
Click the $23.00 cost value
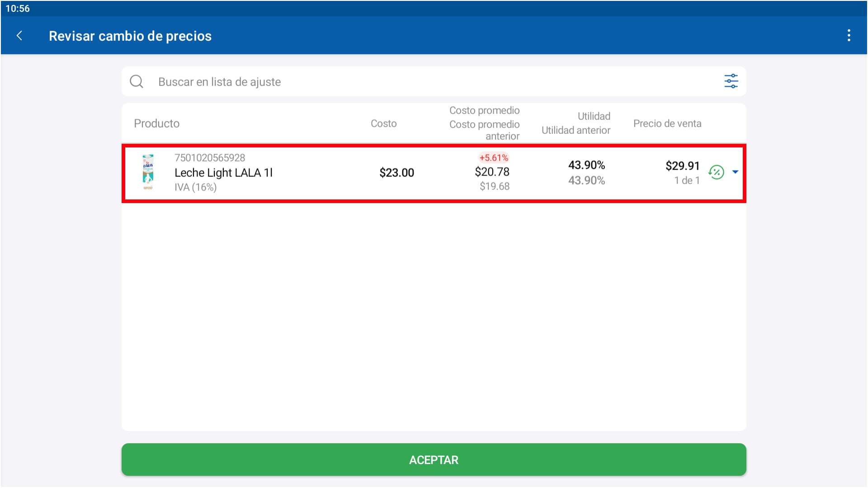click(396, 173)
